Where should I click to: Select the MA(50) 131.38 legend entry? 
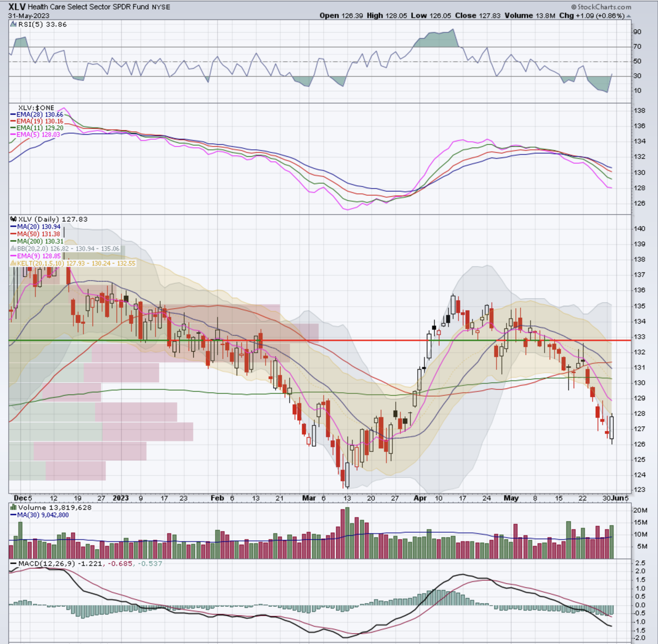coord(35,234)
